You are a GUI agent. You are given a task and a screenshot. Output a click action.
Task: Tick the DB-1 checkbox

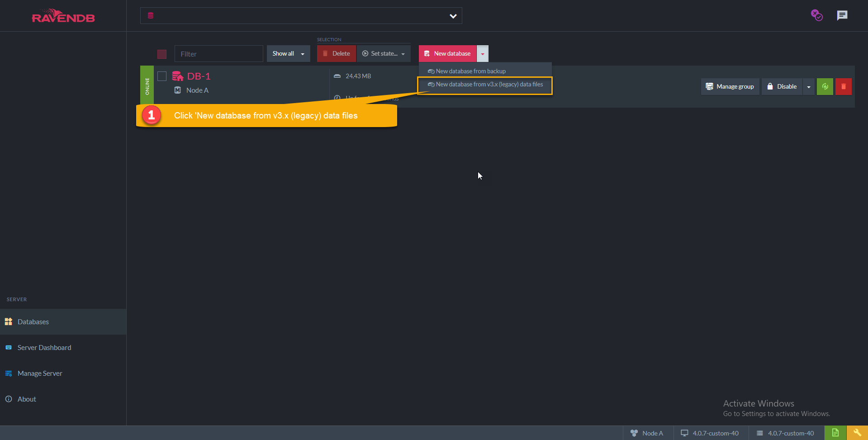pyautogui.click(x=162, y=76)
